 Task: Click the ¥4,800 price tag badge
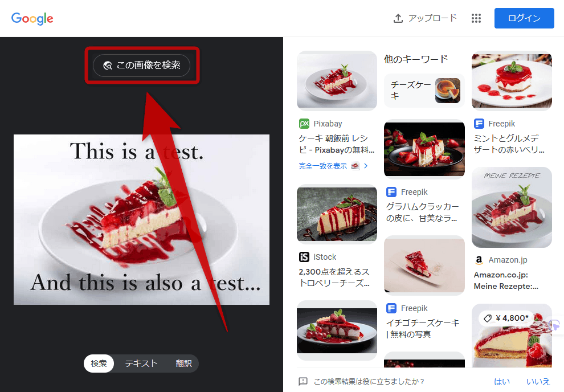[x=506, y=318]
